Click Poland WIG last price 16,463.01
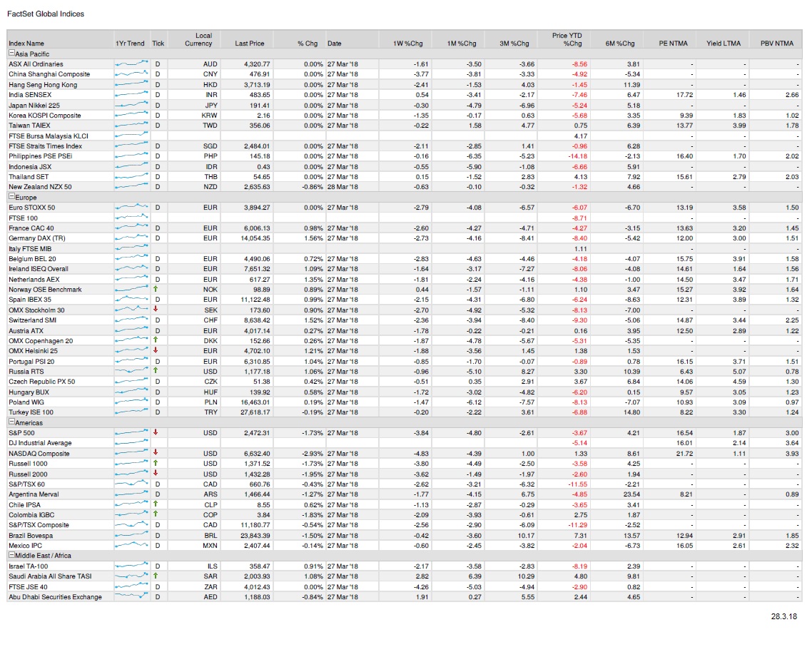Image resolution: width=812 pixels, height=652 pixels. click(255, 402)
